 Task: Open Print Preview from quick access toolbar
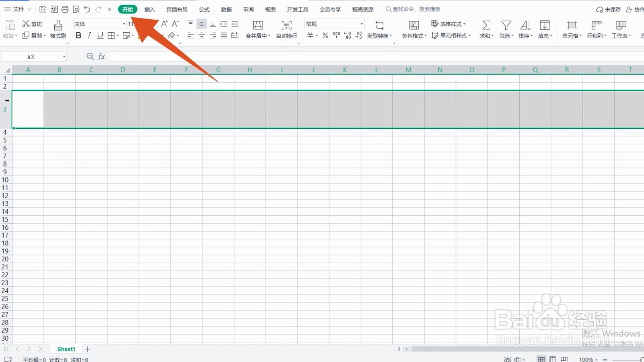(76, 9)
